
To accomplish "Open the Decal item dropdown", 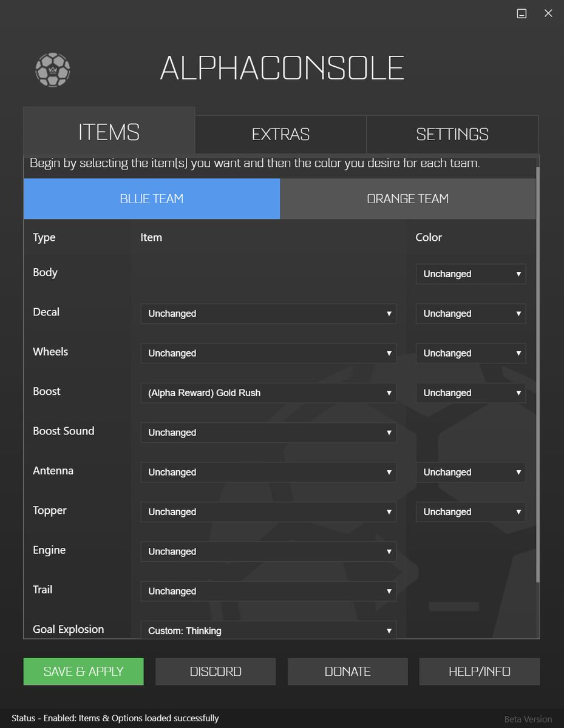I will [x=268, y=314].
